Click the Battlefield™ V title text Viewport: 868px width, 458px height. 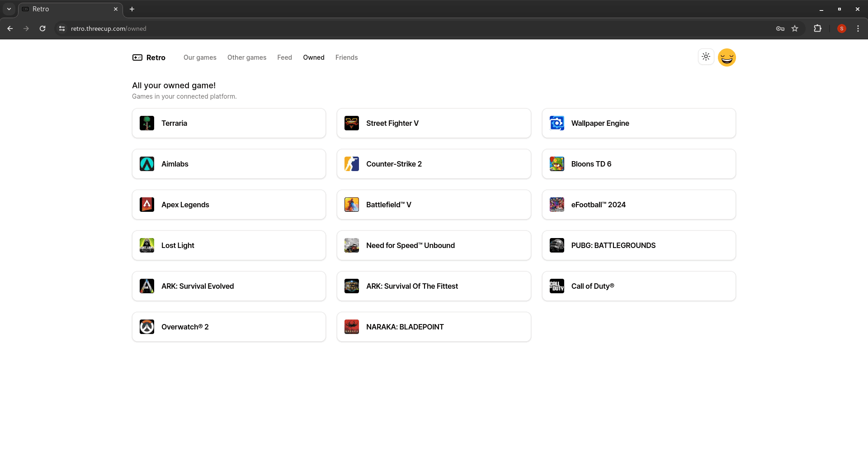point(389,205)
